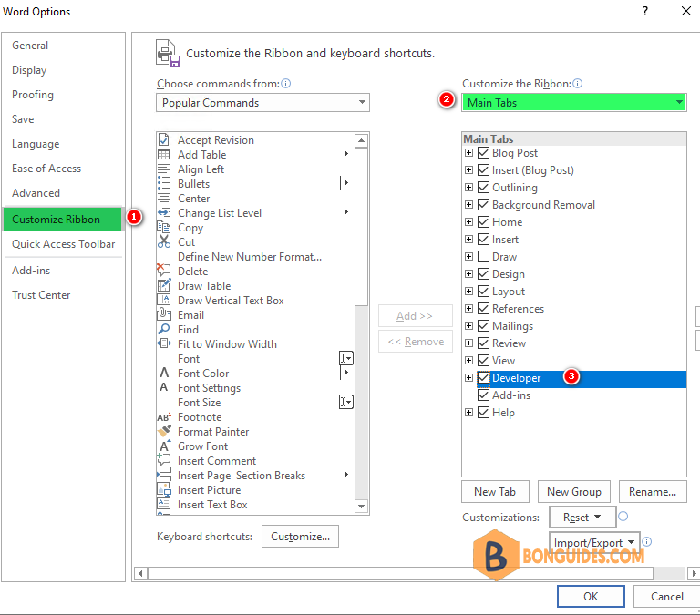Click the Insert Page Section Breaks icon
Viewport: 700px width, 615px height.
click(x=164, y=475)
